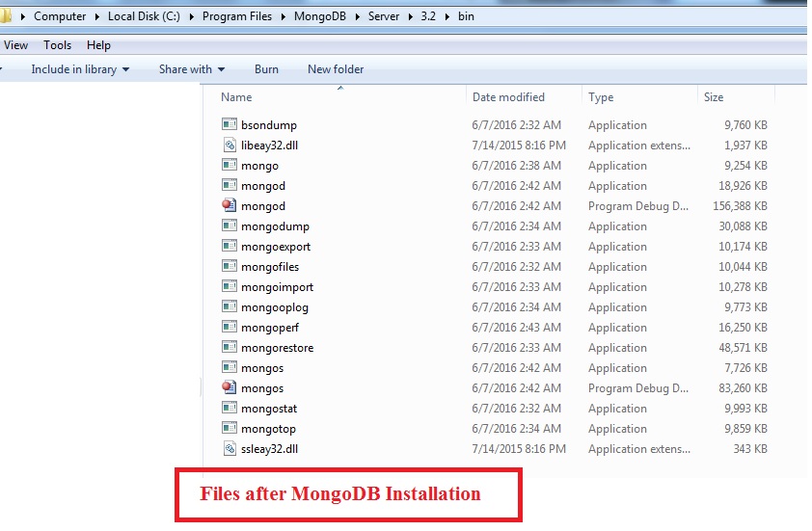Click the mongorestore application icon
This screenshot has height=531, width=812.
230,347
